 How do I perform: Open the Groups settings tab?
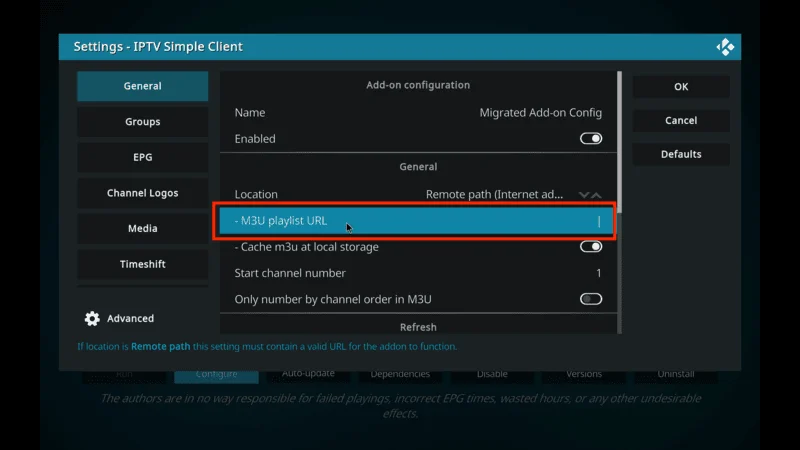pos(142,121)
